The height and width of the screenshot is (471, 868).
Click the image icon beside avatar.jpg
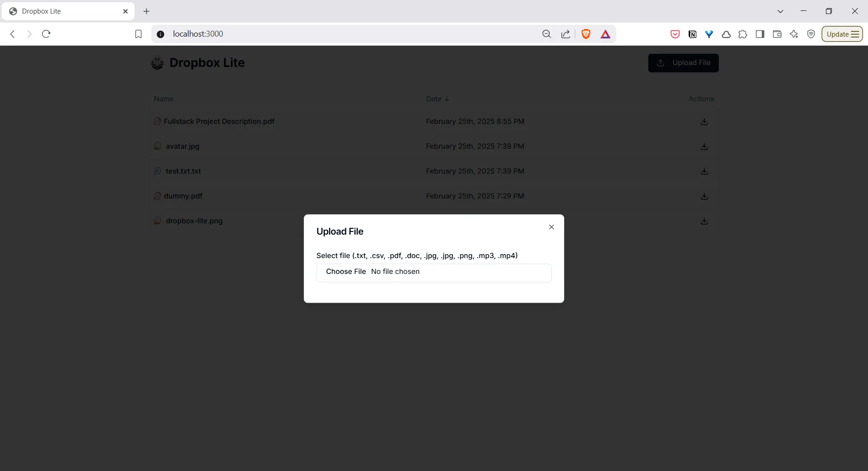pyautogui.click(x=157, y=146)
